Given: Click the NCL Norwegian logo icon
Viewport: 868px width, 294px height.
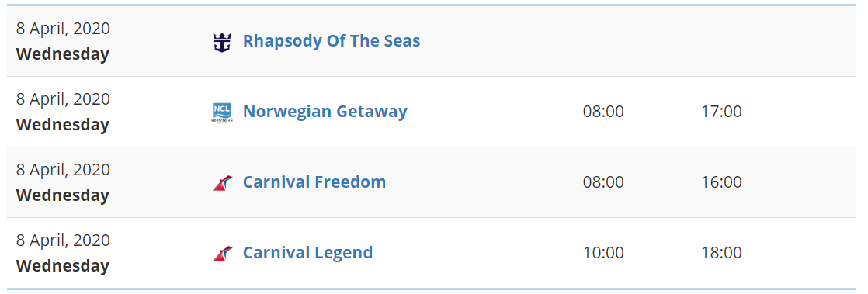Looking at the screenshot, I should coord(222,112).
